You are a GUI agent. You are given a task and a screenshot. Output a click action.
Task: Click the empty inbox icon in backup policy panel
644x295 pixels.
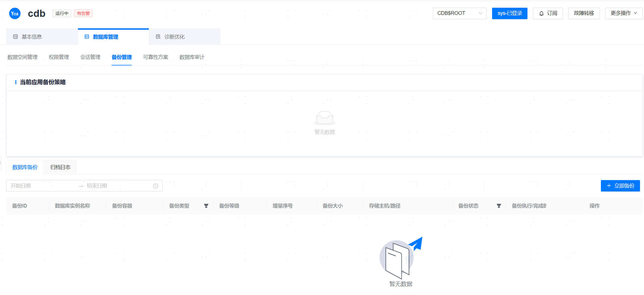coord(324,118)
